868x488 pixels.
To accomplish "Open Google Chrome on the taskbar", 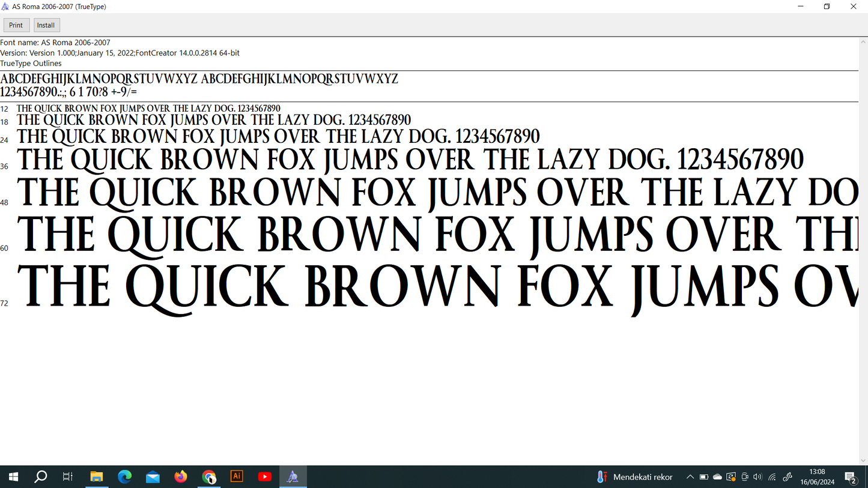I will pos(208,476).
